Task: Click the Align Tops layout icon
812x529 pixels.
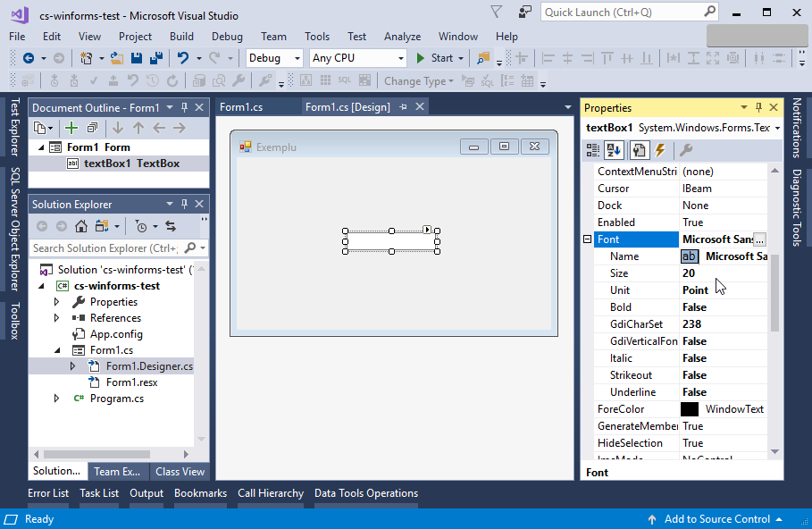Action: tap(607, 58)
